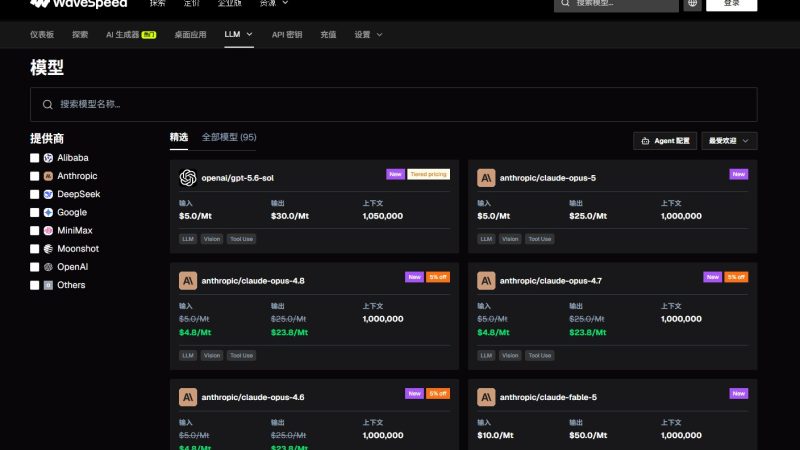Click the LLM tag on claude-opus-4.8 card
This screenshot has width=800, height=450.
(188, 355)
